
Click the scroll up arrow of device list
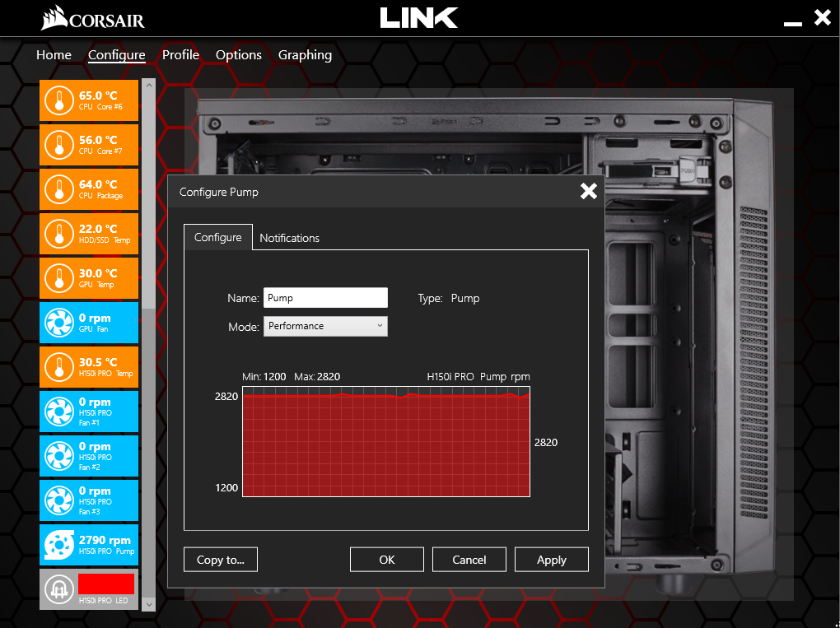click(149, 85)
